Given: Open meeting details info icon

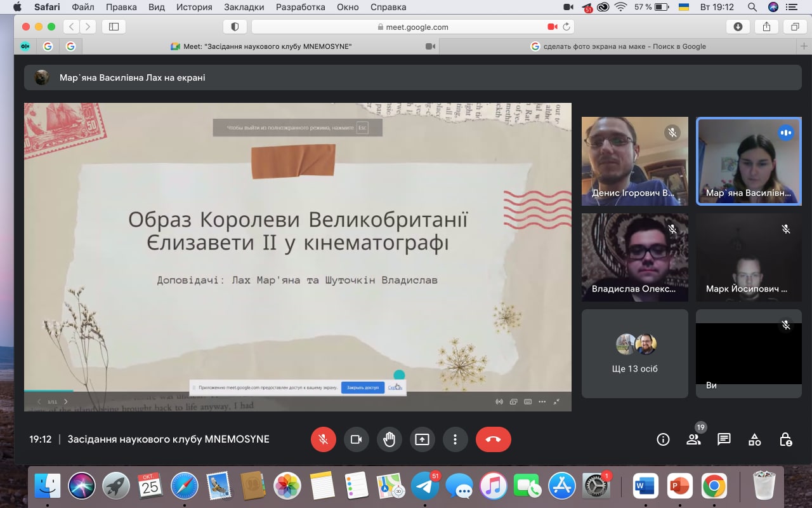Looking at the screenshot, I should coord(663,439).
